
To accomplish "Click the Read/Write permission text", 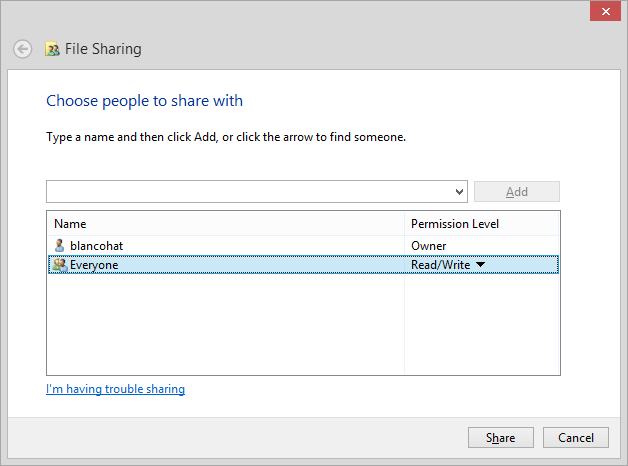I will (440, 265).
